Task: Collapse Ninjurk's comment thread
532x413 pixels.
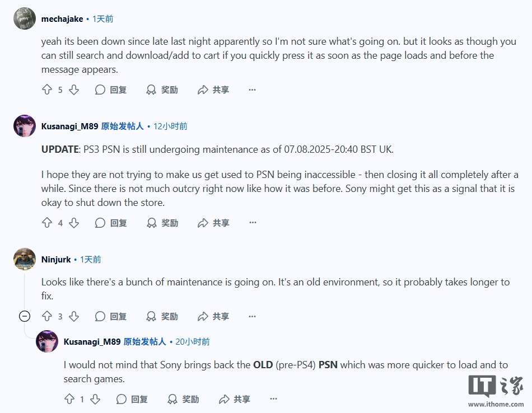Action: coord(25,316)
